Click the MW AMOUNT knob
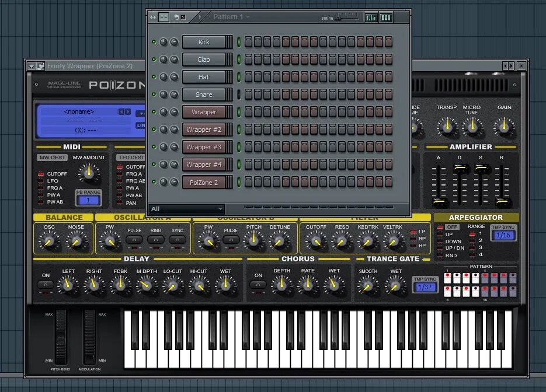This screenshot has width=546, height=392. tap(89, 173)
